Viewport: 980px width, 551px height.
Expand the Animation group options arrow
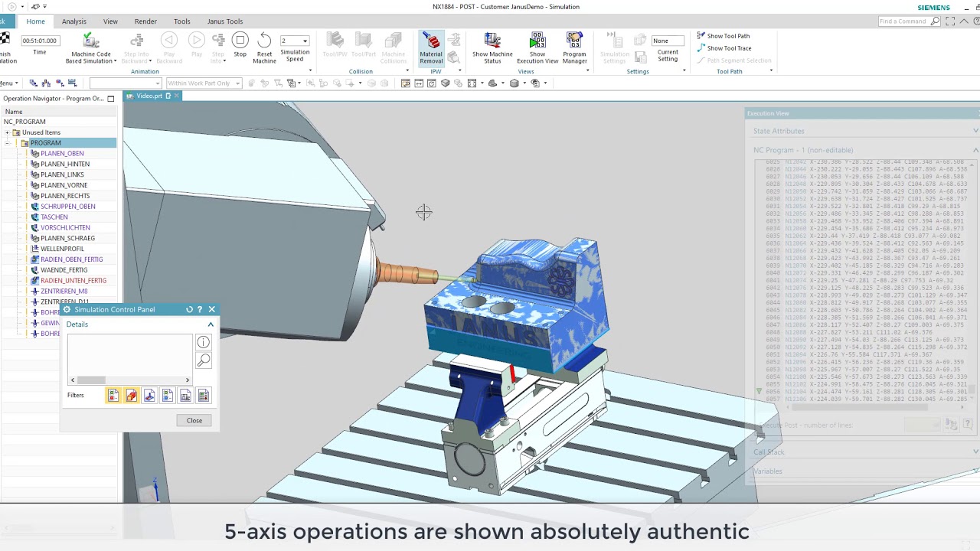pyautogui.click(x=310, y=71)
